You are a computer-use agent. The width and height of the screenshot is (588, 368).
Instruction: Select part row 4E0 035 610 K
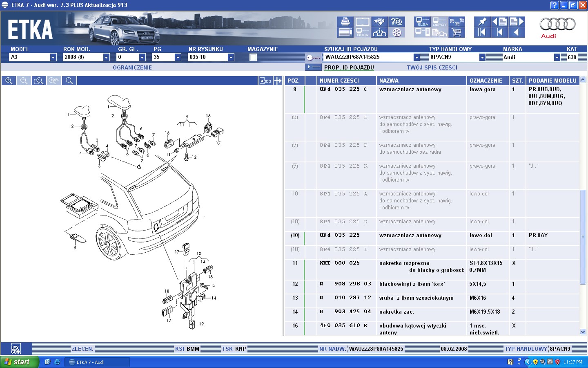pyautogui.click(x=432, y=329)
